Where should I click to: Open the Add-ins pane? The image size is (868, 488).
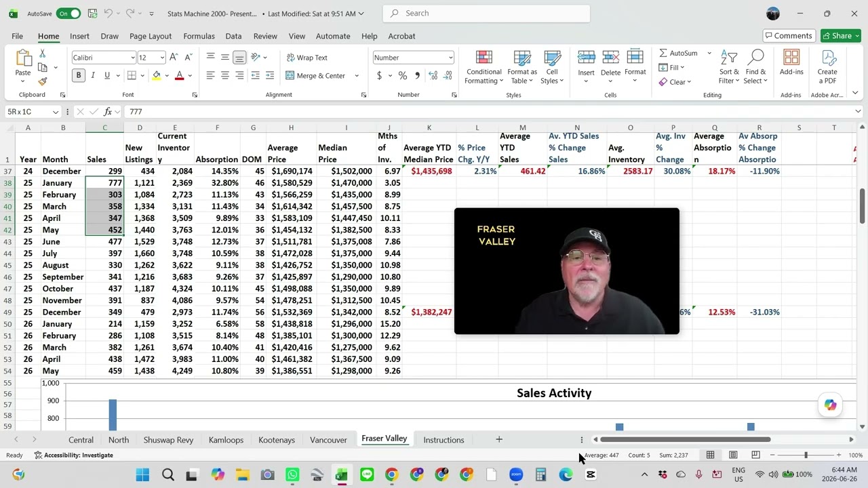coord(791,63)
